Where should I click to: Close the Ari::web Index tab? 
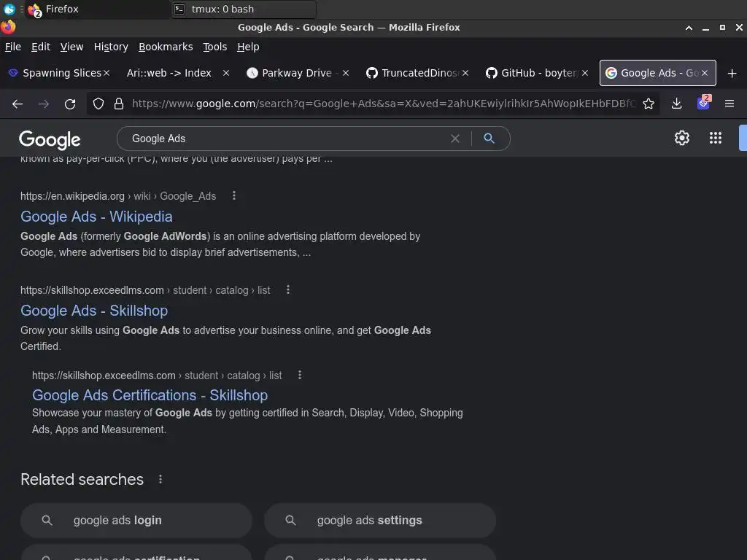pos(226,73)
